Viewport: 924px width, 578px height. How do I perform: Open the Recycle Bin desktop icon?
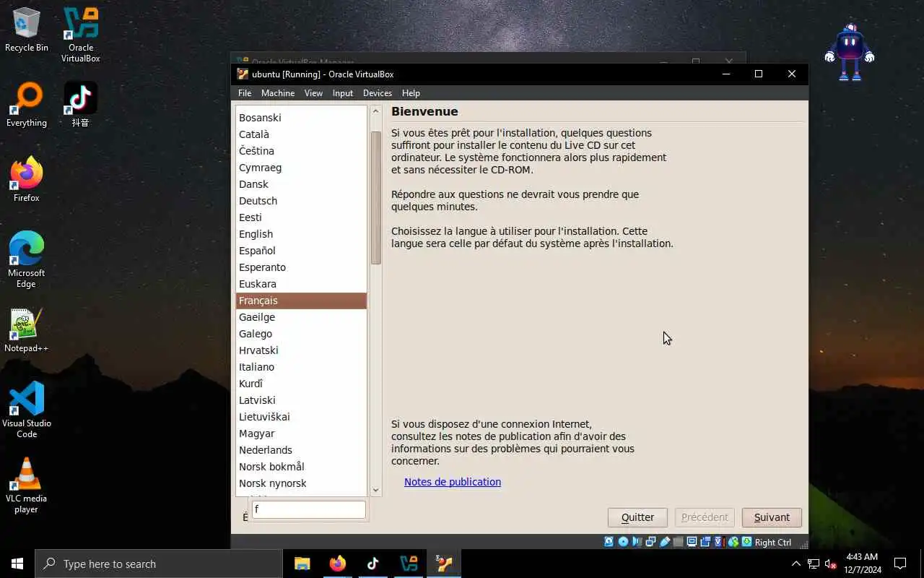(27, 30)
